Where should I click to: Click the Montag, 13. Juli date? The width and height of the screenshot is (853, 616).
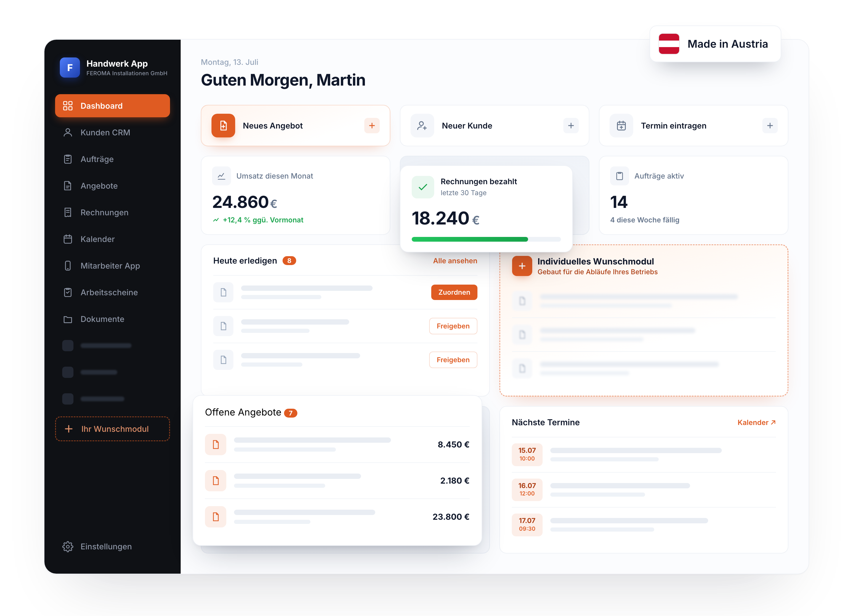[x=230, y=62]
